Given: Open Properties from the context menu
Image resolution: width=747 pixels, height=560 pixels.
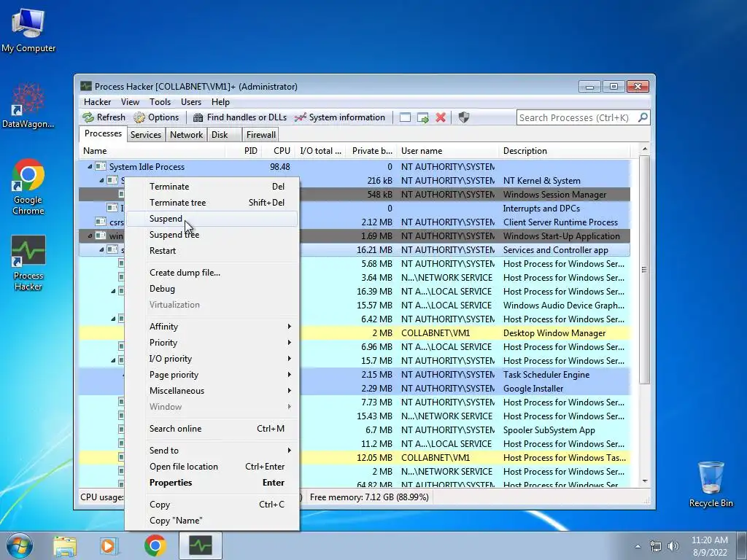Looking at the screenshot, I should click(212, 483).
